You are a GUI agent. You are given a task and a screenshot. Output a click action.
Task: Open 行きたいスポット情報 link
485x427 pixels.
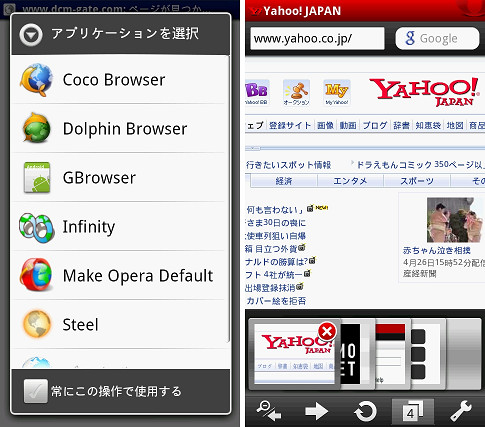289,165
